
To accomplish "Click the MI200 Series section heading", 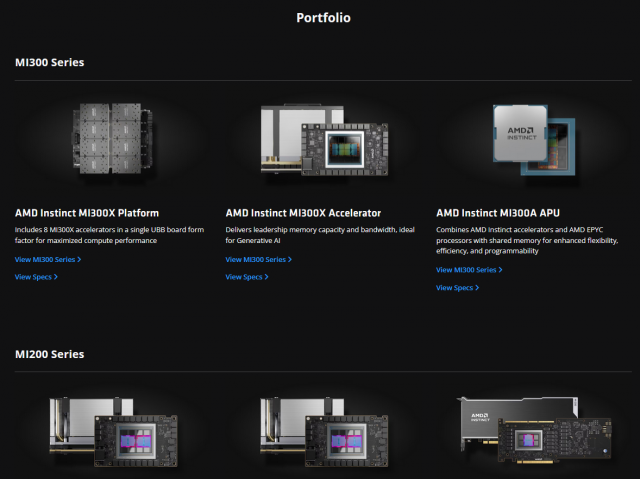I will point(49,354).
